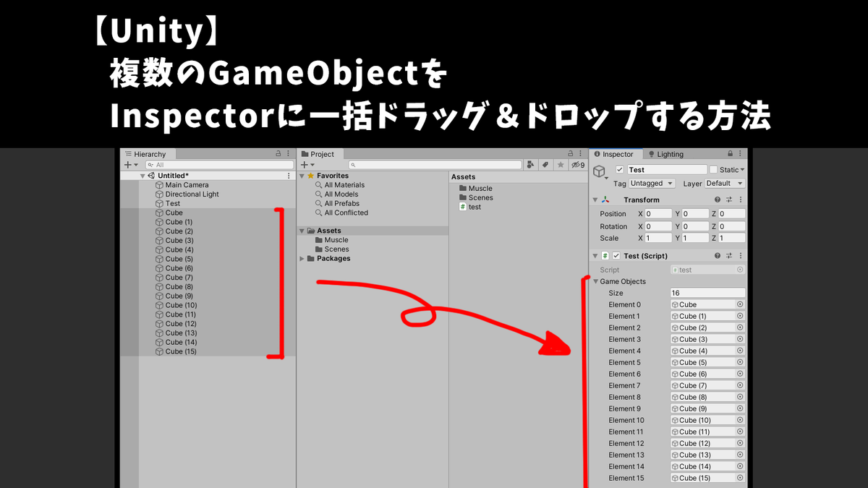Open the Layer dropdown showing Default

723,183
